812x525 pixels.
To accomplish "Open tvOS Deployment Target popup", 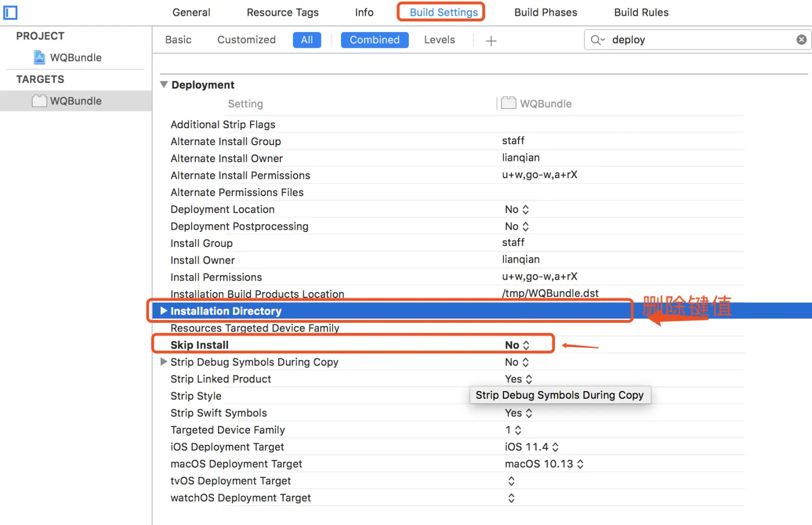I will coord(511,481).
